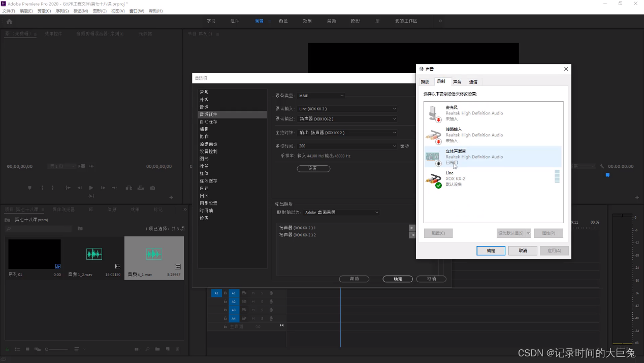Open program monitor wrench settings

pos(602,166)
